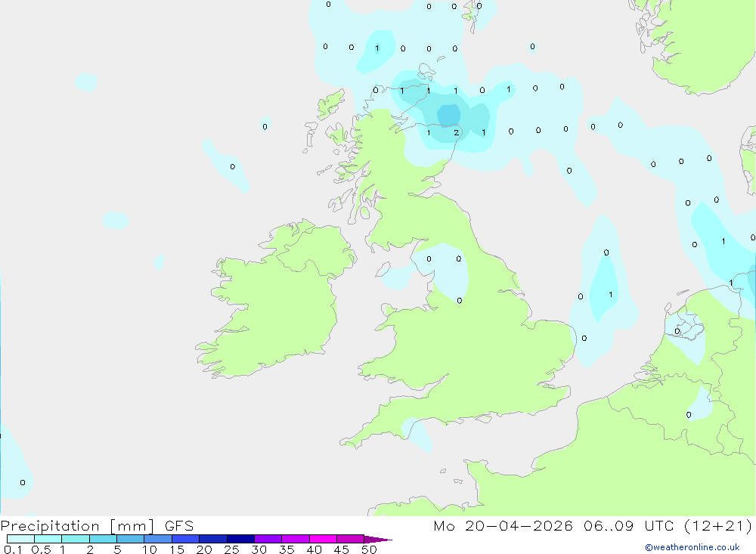Click the purple arrow above 50 mm
756x554 pixels.
click(x=378, y=539)
